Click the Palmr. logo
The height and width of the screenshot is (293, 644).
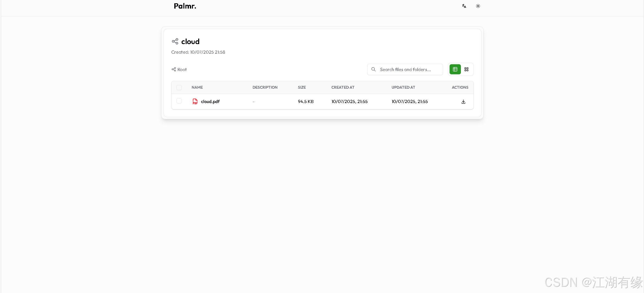coord(185,6)
